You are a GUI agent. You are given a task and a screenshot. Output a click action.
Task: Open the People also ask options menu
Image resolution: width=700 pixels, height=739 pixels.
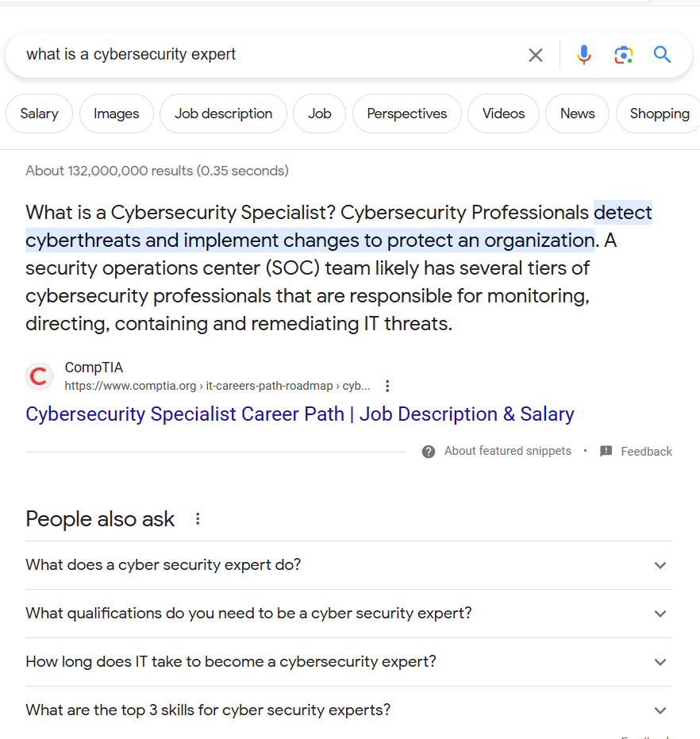coord(197,518)
